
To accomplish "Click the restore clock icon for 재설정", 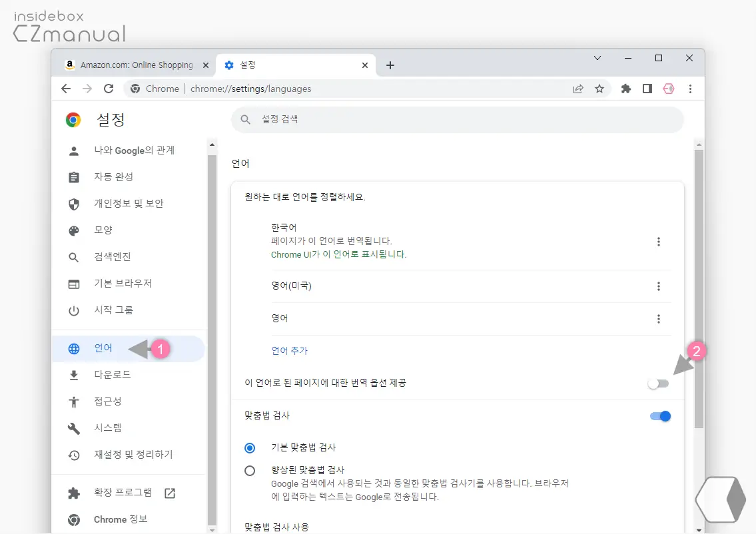I will [74, 455].
